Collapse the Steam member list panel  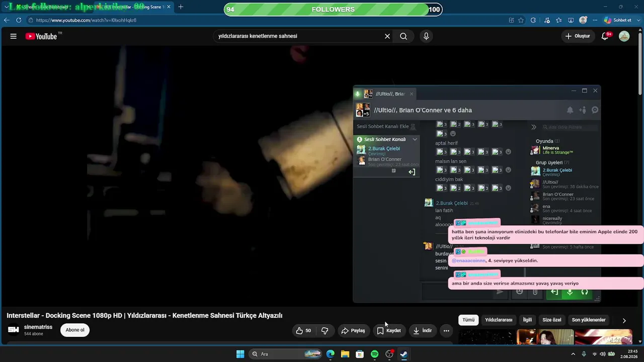534,127
